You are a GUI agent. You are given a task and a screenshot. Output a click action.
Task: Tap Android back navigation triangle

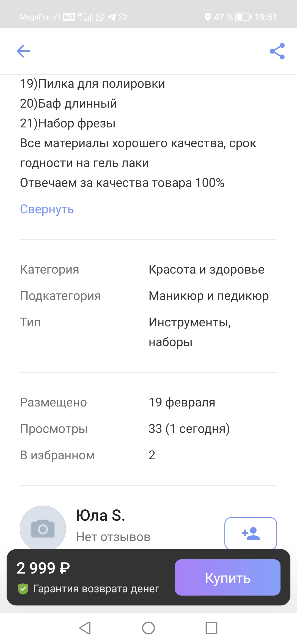[x=85, y=628]
